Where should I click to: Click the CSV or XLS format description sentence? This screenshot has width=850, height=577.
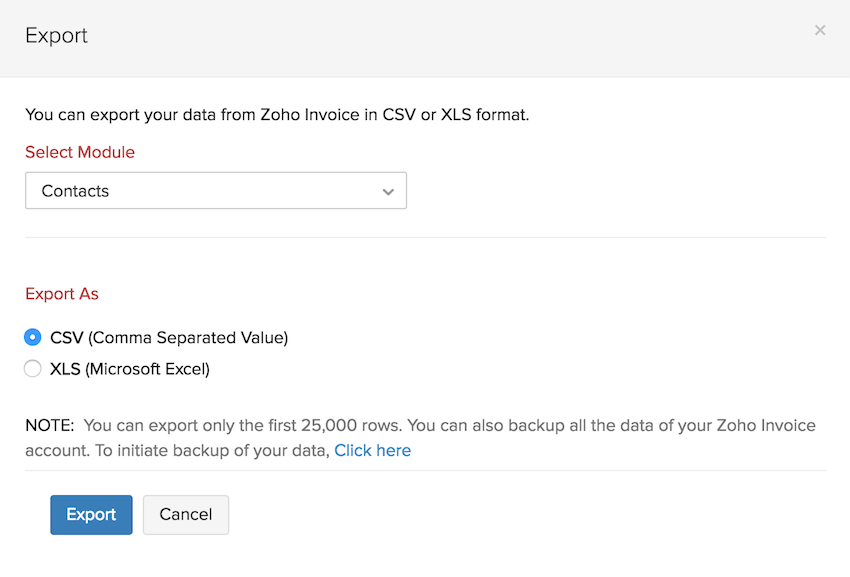tap(277, 114)
